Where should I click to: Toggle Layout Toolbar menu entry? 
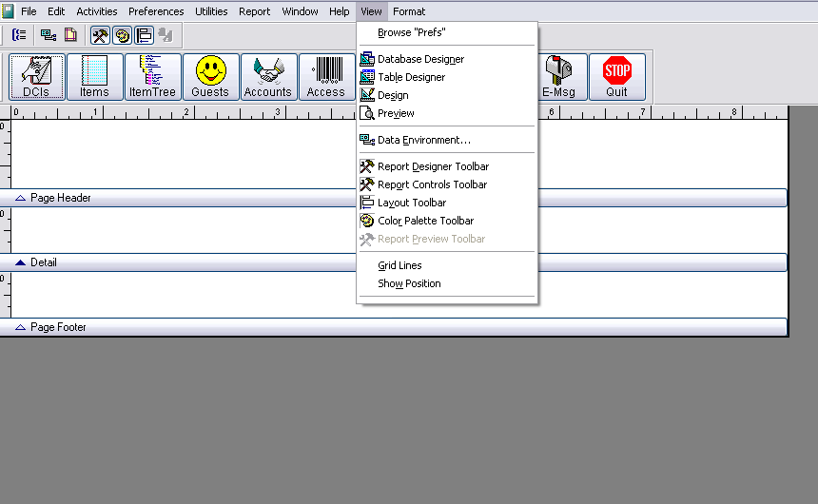tap(446, 203)
